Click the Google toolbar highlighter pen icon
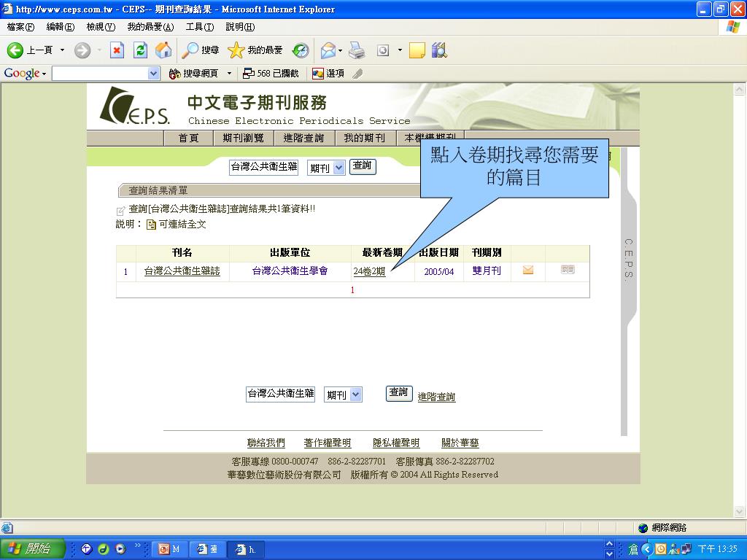Image resolution: width=747 pixels, height=560 pixels. (357, 74)
